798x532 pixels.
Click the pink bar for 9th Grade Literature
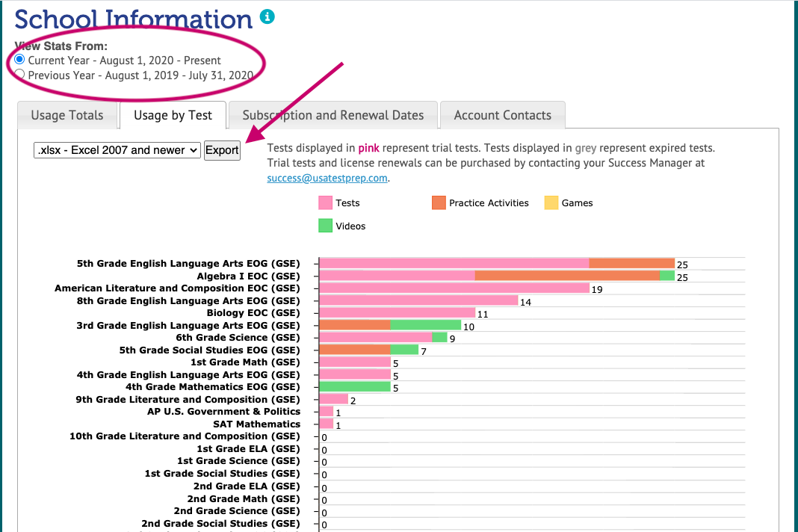[334, 399]
